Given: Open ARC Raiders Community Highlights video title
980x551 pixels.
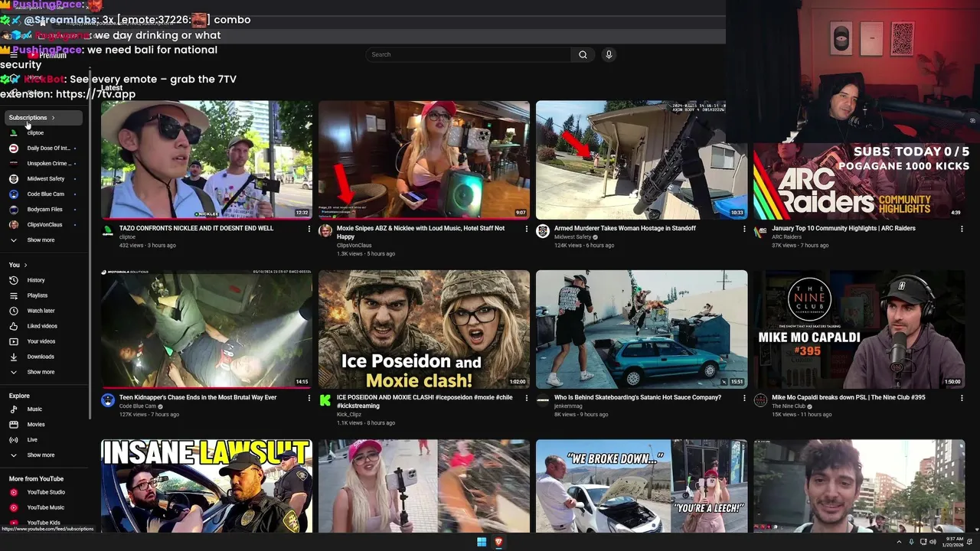Looking at the screenshot, I should (x=844, y=228).
